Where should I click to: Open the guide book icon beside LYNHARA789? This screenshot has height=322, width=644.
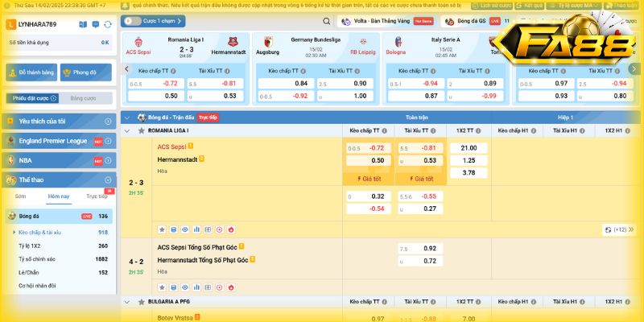[x=83, y=25]
